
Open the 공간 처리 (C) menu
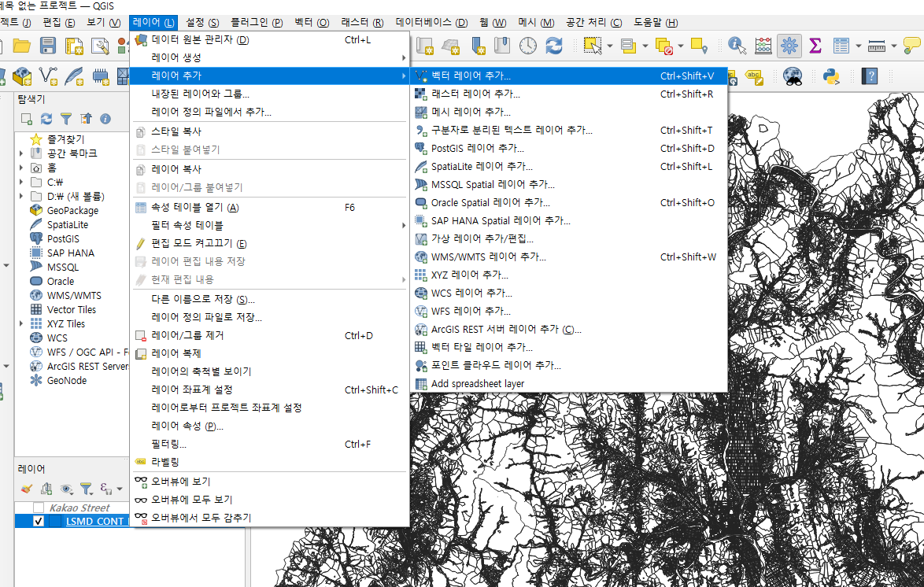click(594, 22)
